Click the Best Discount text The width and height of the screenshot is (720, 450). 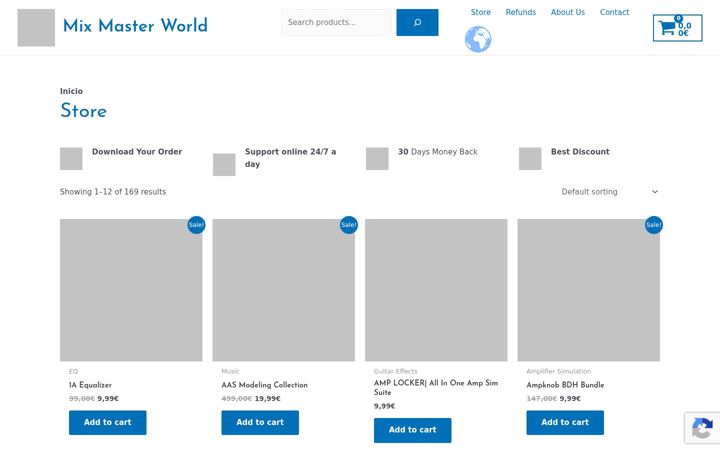(580, 152)
